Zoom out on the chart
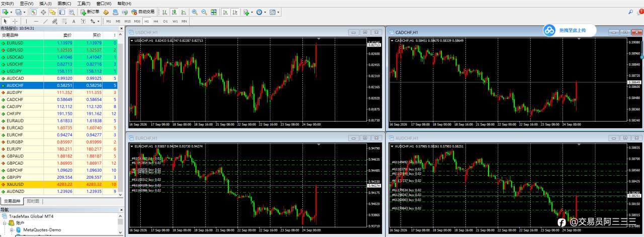The image size is (644, 237). pyautogui.click(x=204, y=12)
